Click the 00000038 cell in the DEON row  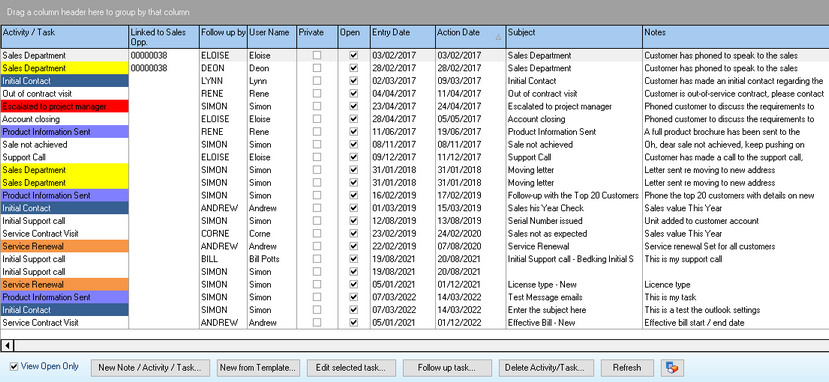point(164,68)
